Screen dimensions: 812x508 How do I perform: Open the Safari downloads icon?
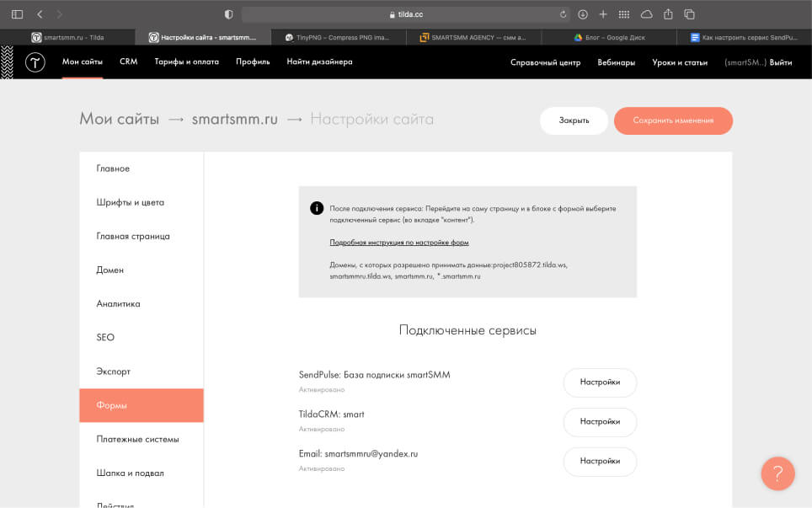583,14
